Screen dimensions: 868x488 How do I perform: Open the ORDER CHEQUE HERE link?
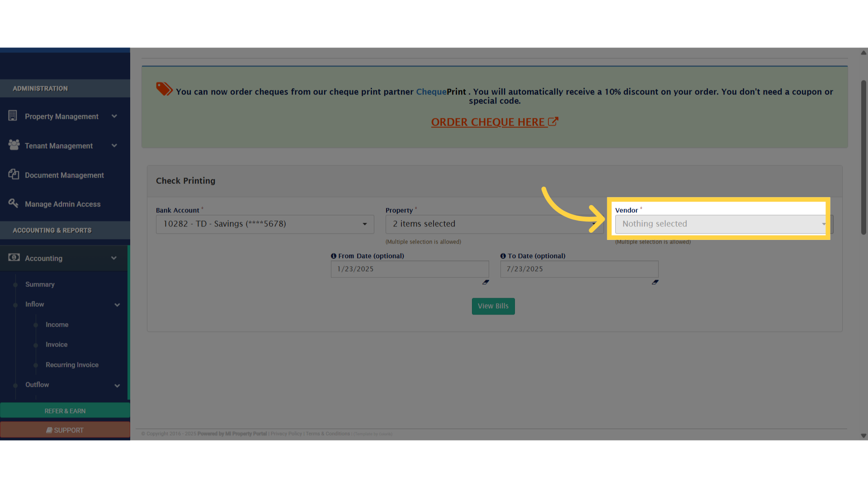[x=488, y=122]
